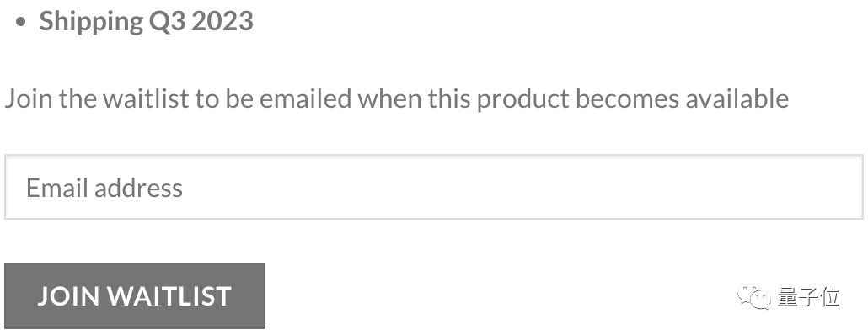Click the word "when" in the waitlist sentence
868x335 pixels.
click(389, 99)
